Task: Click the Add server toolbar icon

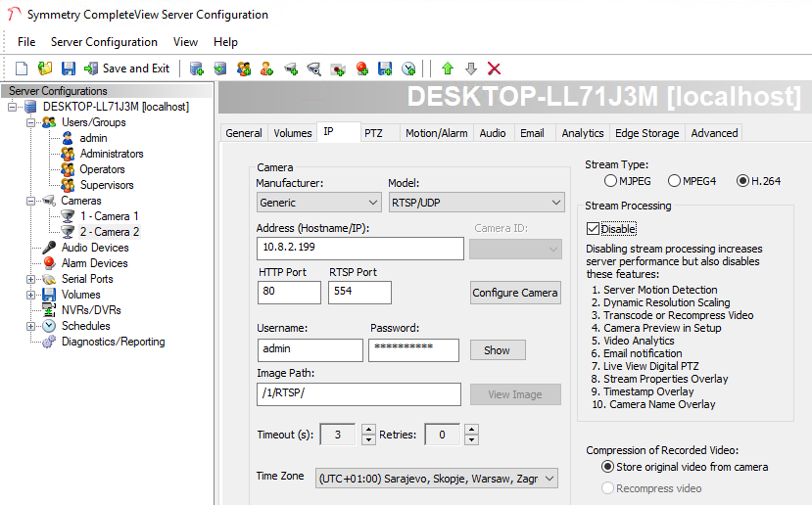Action: tap(197, 69)
